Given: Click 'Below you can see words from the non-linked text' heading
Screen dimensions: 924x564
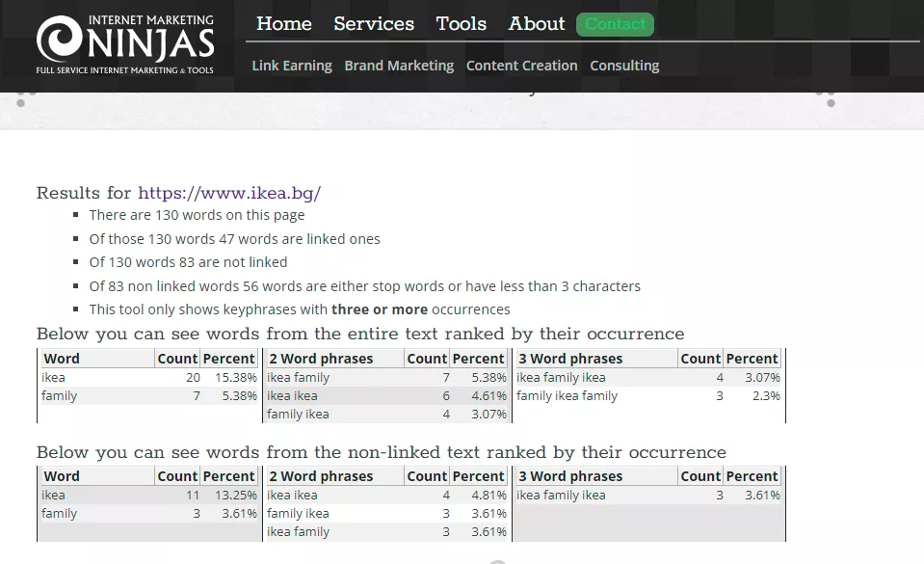Looking at the screenshot, I should point(382,452).
